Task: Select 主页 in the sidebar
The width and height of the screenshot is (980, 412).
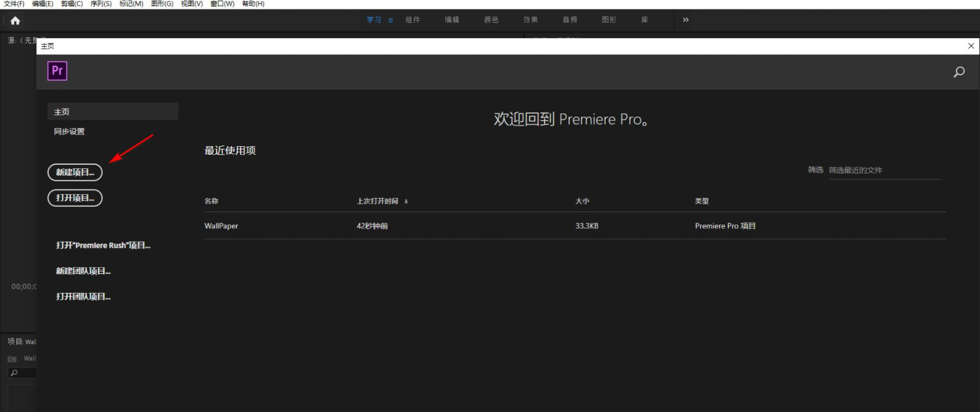Action: pyautogui.click(x=113, y=112)
